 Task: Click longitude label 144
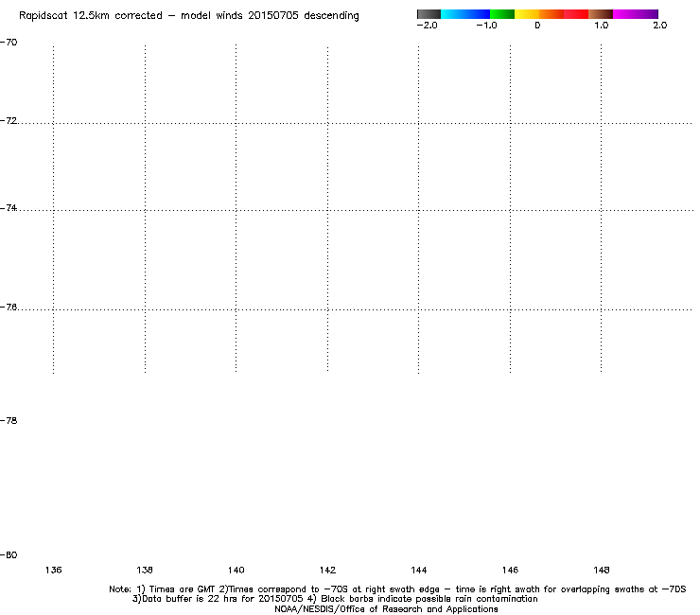click(x=419, y=571)
